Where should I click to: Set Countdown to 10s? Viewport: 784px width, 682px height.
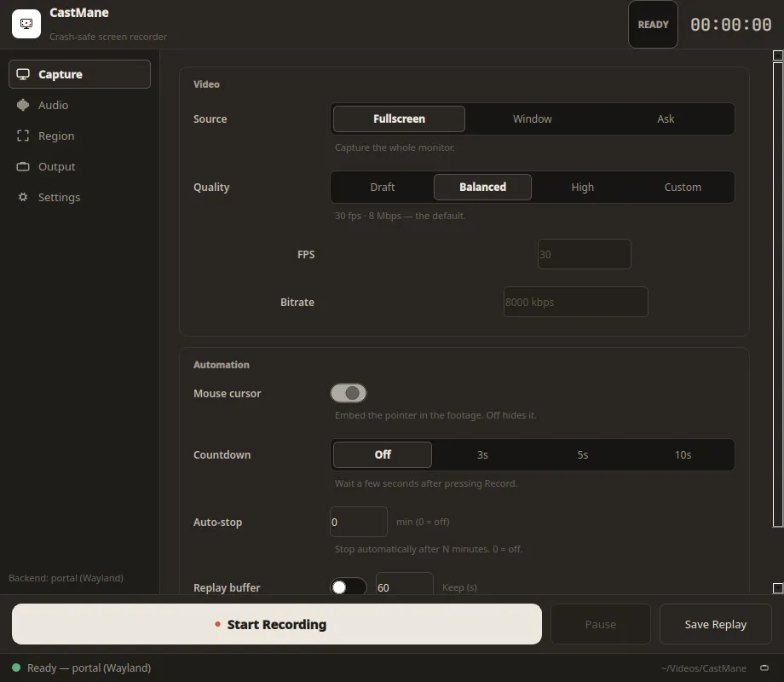(683, 455)
